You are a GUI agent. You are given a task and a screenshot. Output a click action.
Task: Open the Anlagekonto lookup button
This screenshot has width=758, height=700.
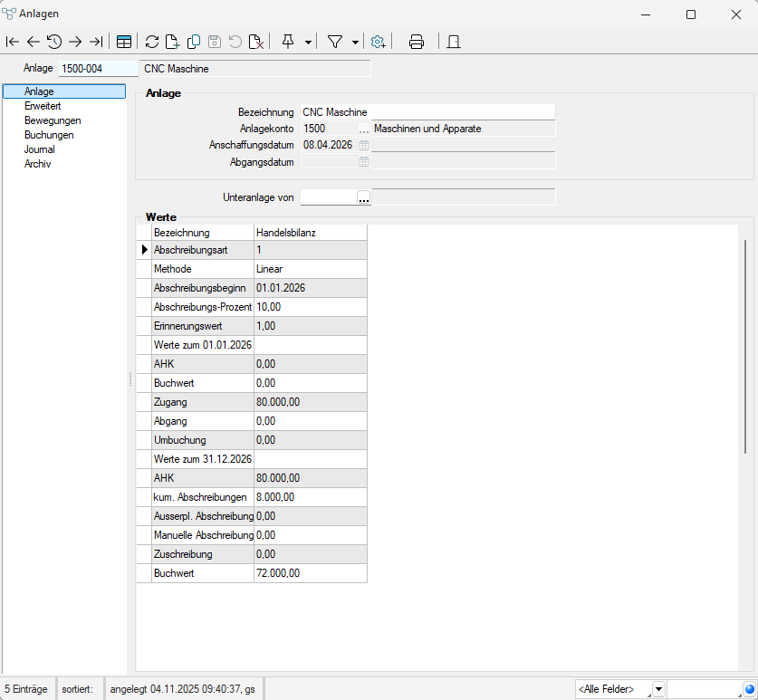364,129
